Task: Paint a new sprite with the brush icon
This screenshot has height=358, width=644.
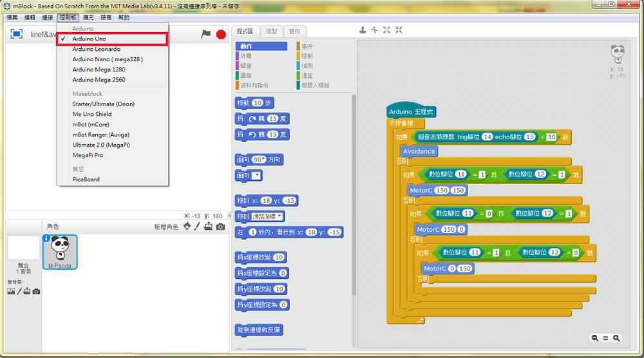Action: point(197,226)
